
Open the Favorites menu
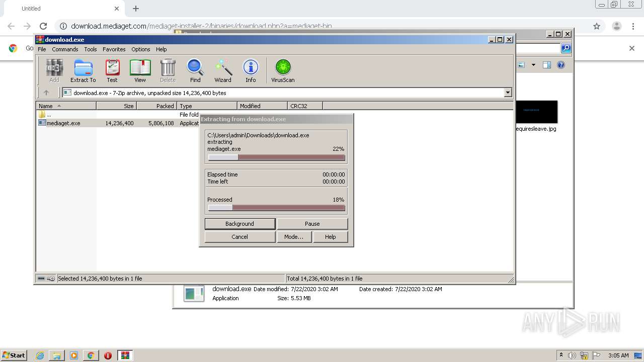(x=114, y=49)
